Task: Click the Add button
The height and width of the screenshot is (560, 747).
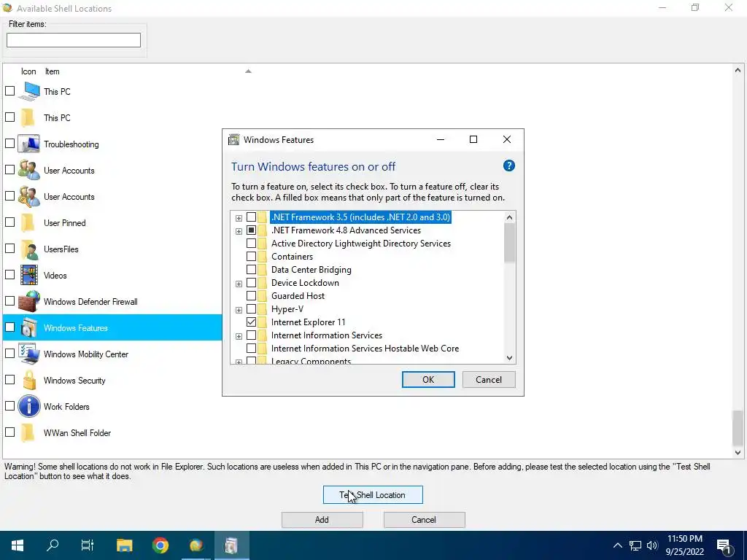Action: (x=322, y=519)
